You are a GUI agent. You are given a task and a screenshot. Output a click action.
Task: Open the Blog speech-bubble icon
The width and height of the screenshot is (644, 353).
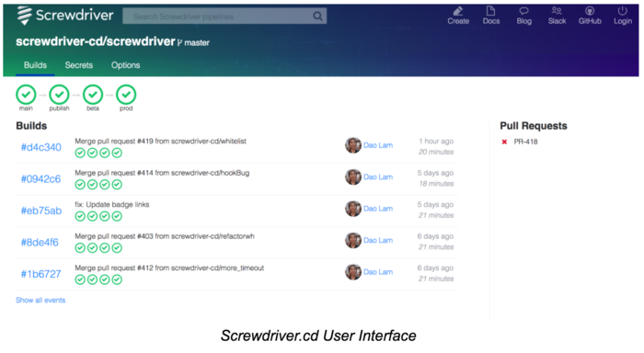pyautogui.click(x=523, y=11)
